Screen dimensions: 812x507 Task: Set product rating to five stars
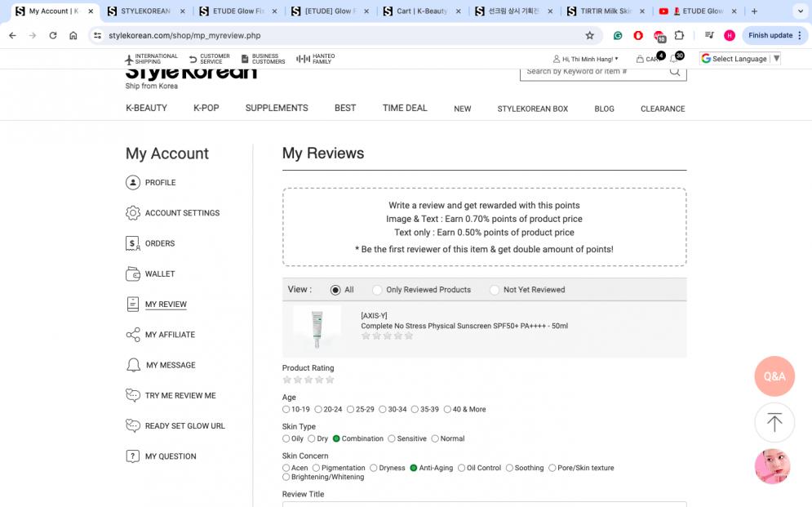click(330, 380)
